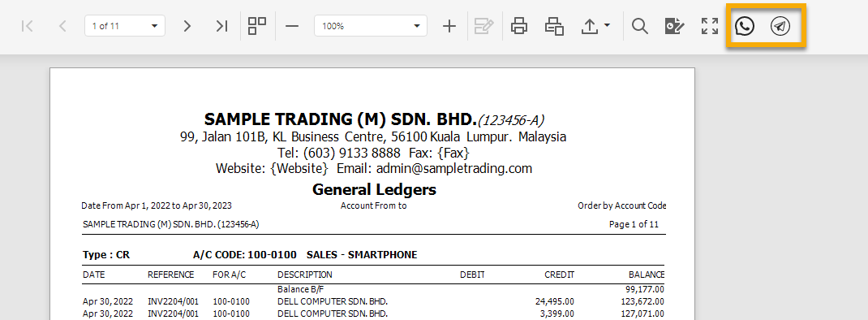Click the report designer edit icon
Viewport: 868px width, 320px height.
tap(674, 26)
